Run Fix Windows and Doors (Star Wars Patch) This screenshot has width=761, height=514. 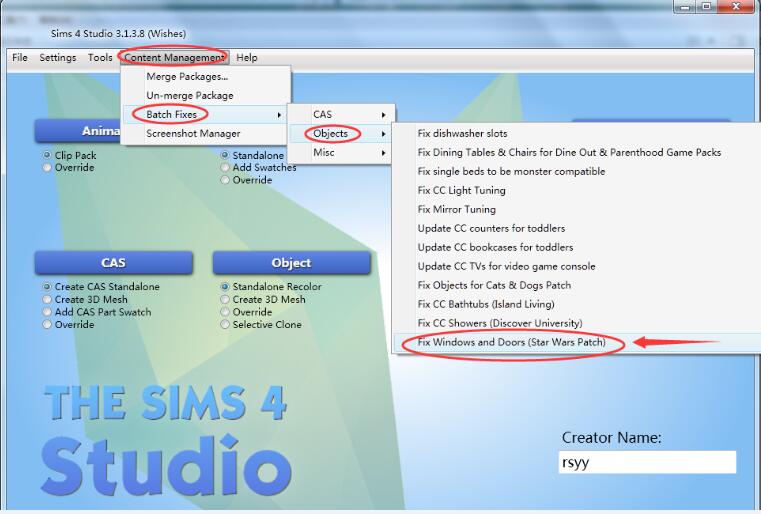pos(577,342)
